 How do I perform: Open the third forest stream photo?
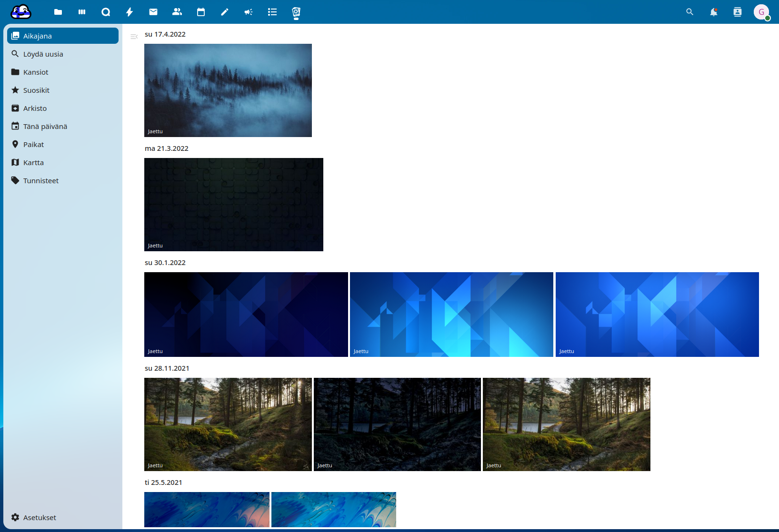click(567, 424)
